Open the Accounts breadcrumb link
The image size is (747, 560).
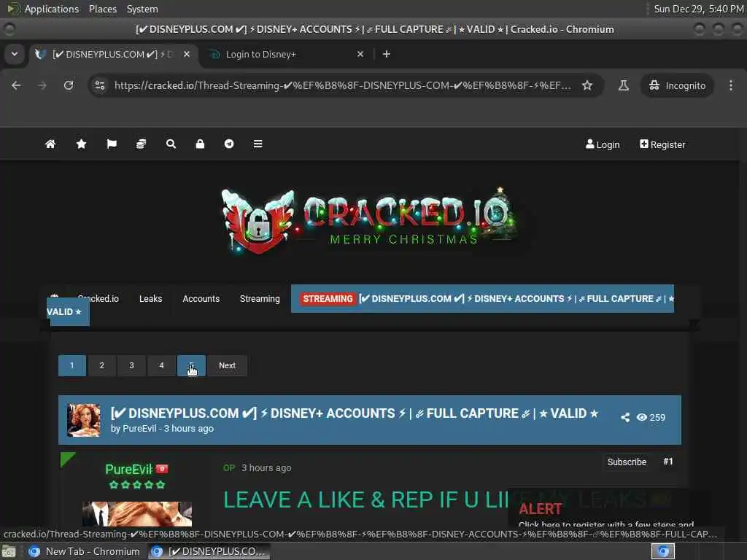pos(201,298)
